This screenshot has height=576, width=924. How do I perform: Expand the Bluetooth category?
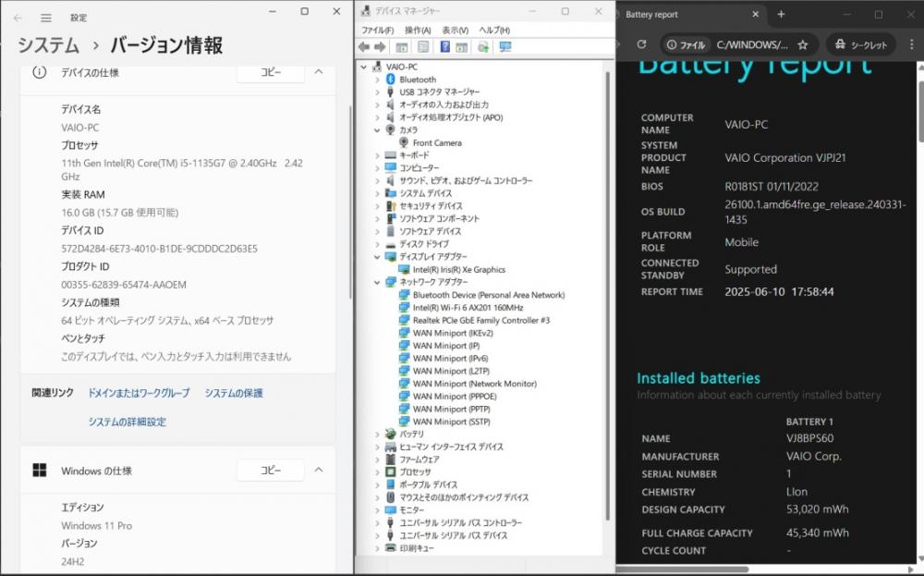point(377,80)
